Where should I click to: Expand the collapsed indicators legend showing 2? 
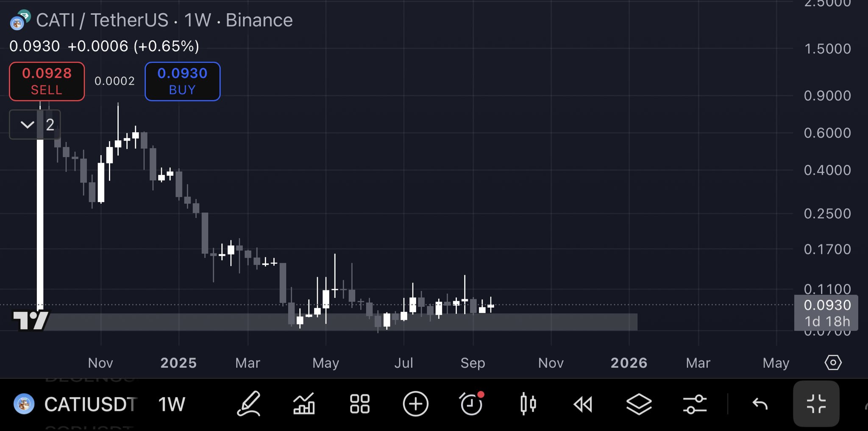(35, 125)
